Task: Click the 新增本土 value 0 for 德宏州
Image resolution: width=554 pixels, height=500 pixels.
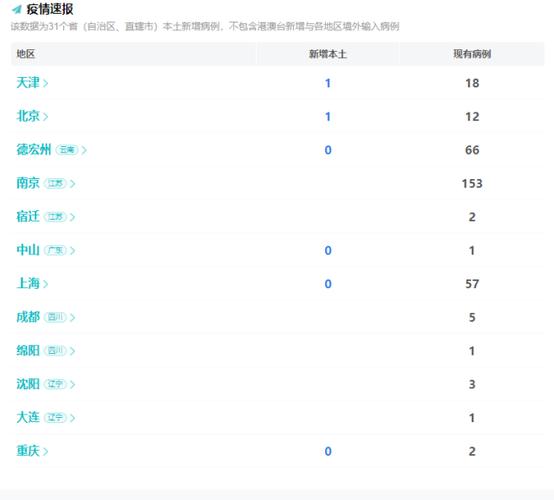Action: point(328,150)
